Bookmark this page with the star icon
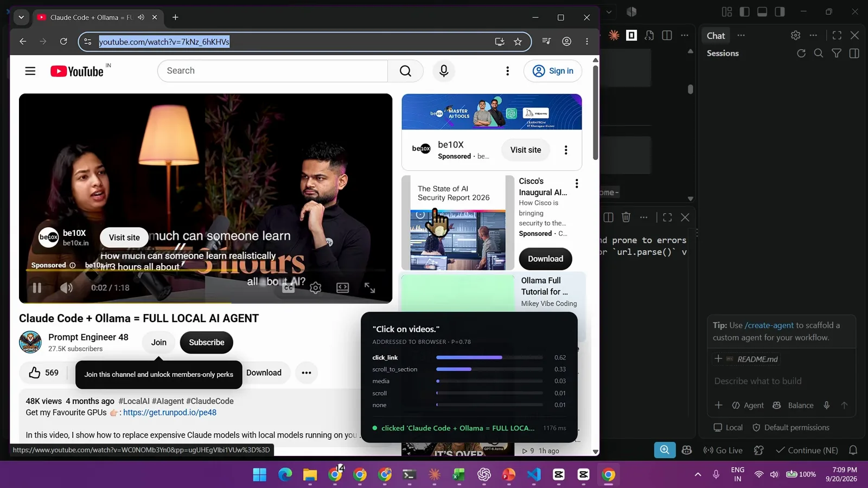 (x=518, y=42)
